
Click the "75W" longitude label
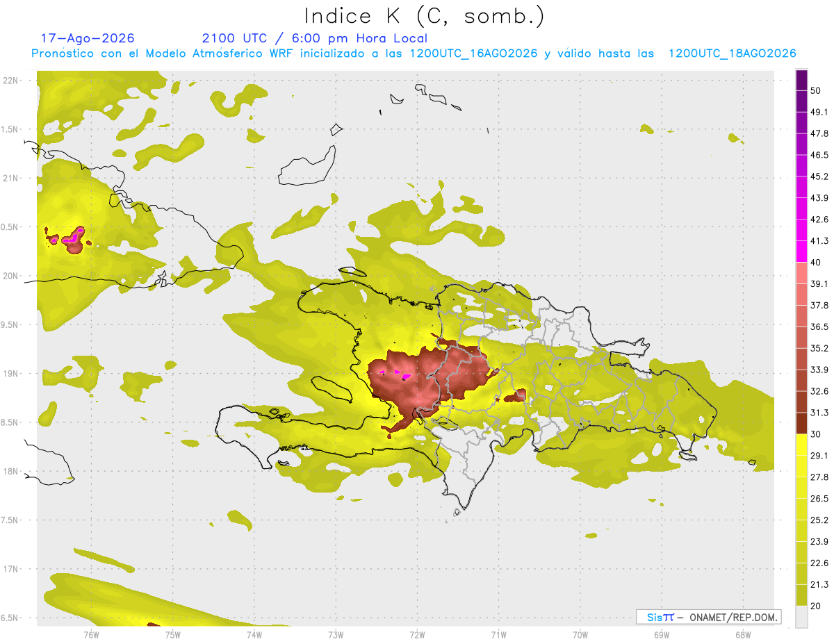click(x=173, y=635)
